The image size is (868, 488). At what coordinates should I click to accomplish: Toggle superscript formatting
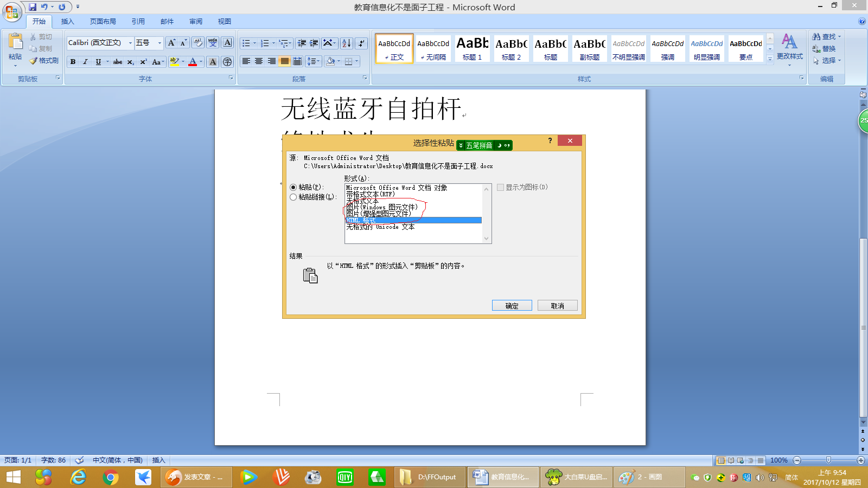click(142, 62)
